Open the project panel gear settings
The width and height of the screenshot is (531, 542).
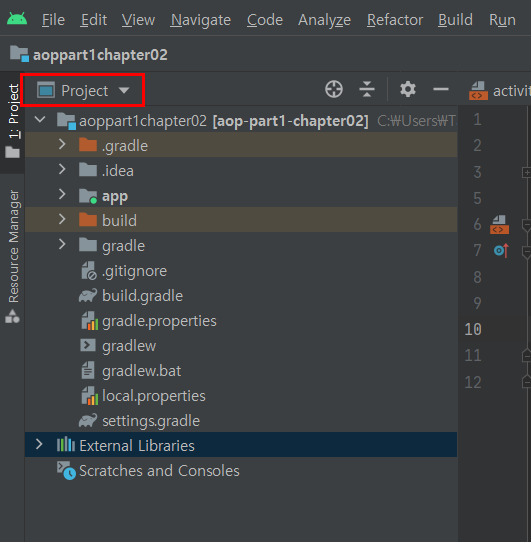click(x=408, y=90)
